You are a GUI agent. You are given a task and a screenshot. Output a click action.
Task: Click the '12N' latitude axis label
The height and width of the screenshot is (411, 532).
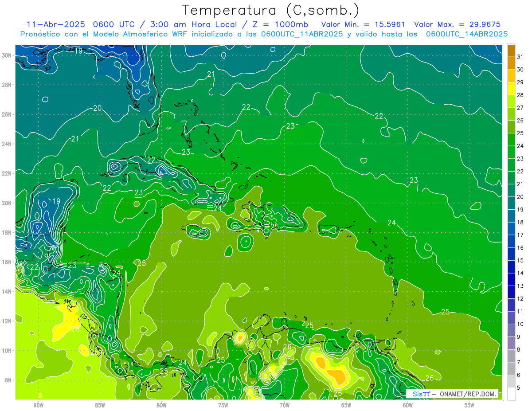coord(8,321)
